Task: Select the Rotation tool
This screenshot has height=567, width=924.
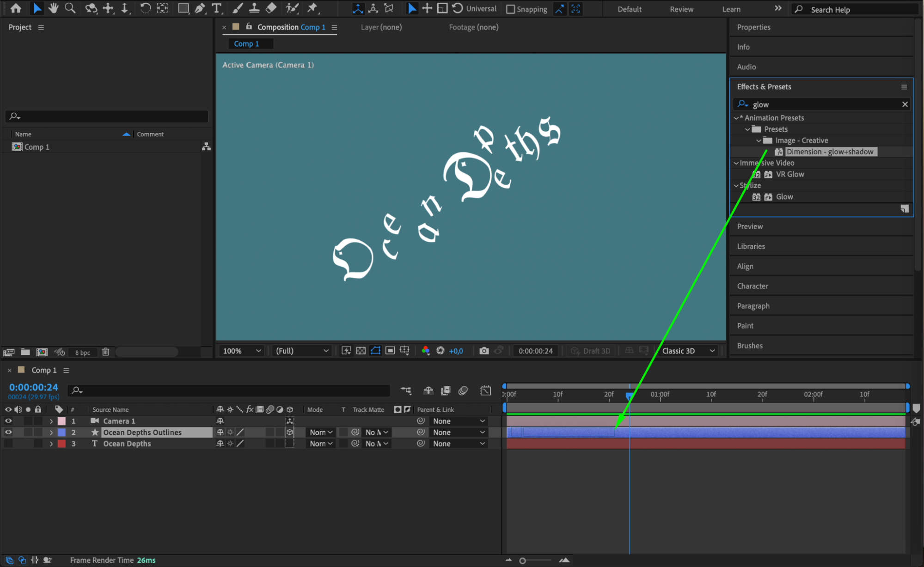Action: [x=145, y=8]
